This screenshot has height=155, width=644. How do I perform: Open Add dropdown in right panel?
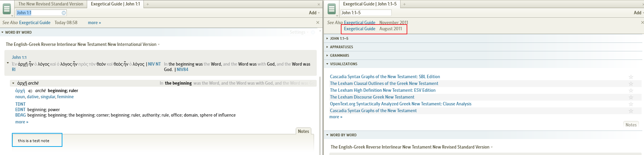pyautogui.click(x=639, y=13)
